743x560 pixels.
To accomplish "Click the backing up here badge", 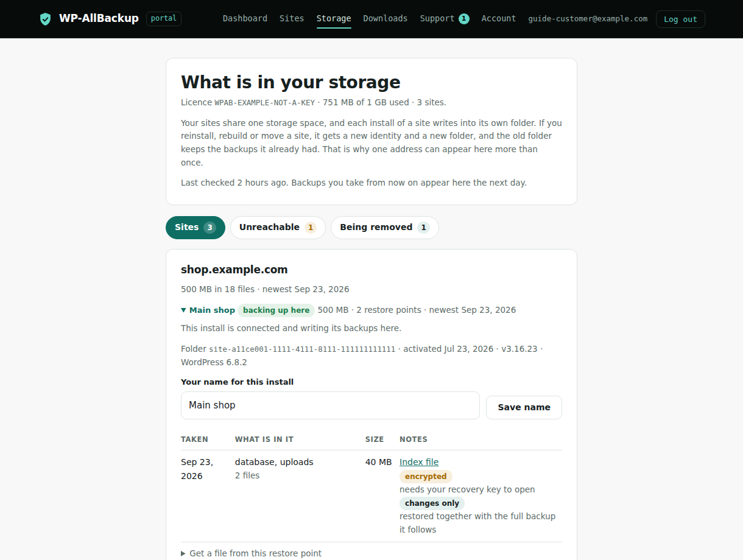I will (276, 310).
